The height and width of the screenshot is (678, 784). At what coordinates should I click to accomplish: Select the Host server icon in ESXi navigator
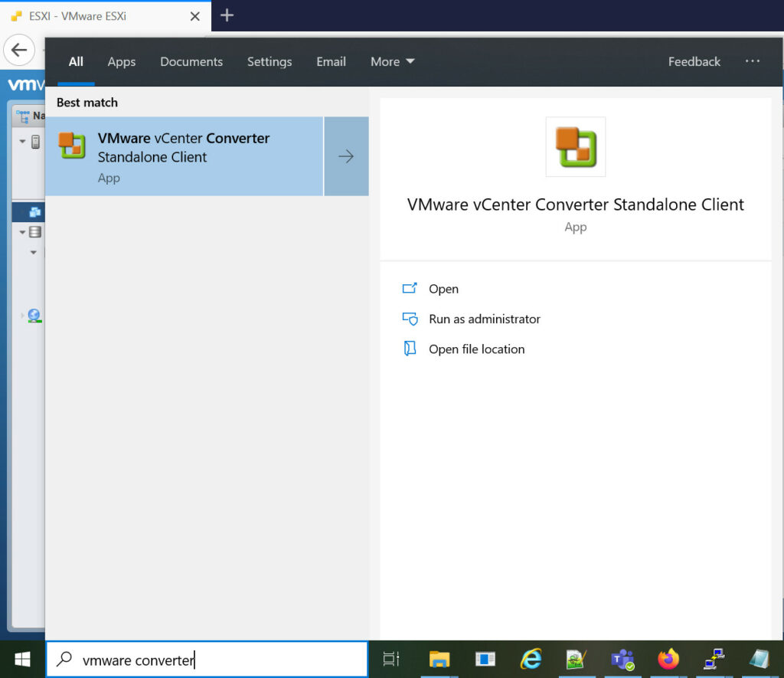pos(35,142)
